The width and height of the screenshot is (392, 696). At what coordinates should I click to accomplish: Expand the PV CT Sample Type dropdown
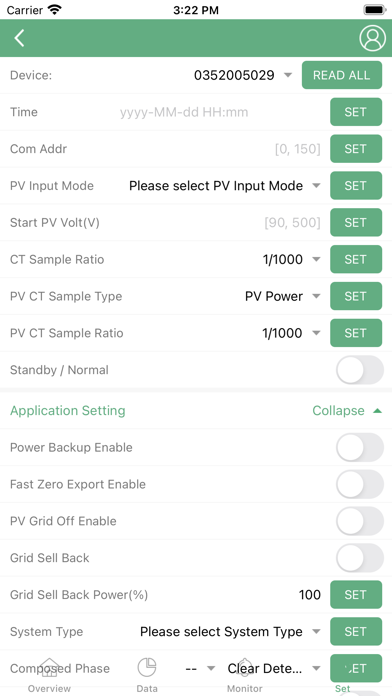point(283,296)
